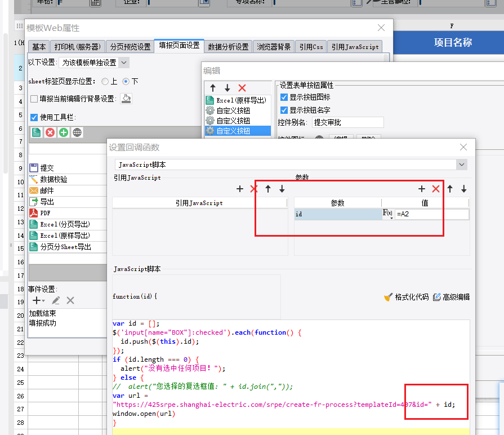Open the 引用JavaScript tab in 模板Web属性

[x=355, y=47]
